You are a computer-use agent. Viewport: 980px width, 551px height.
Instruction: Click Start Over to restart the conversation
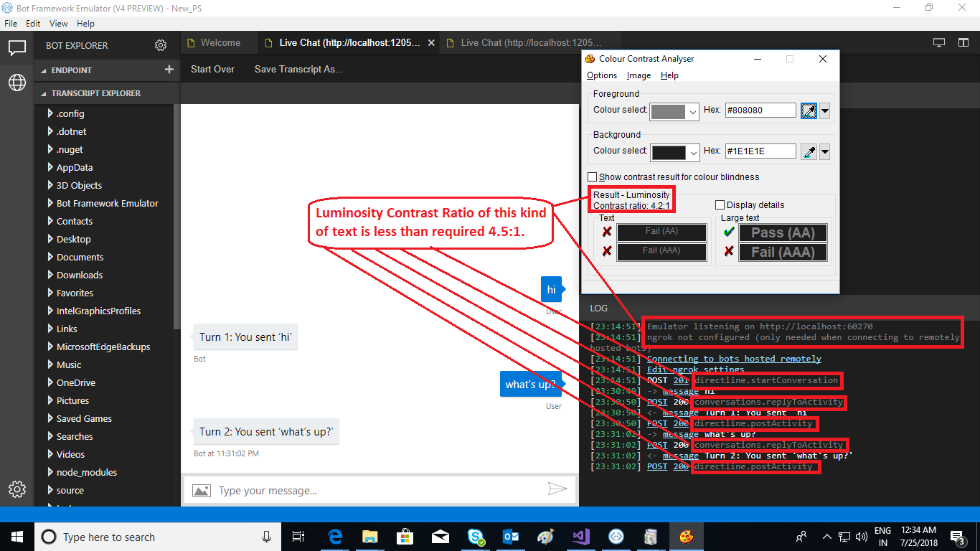[212, 69]
